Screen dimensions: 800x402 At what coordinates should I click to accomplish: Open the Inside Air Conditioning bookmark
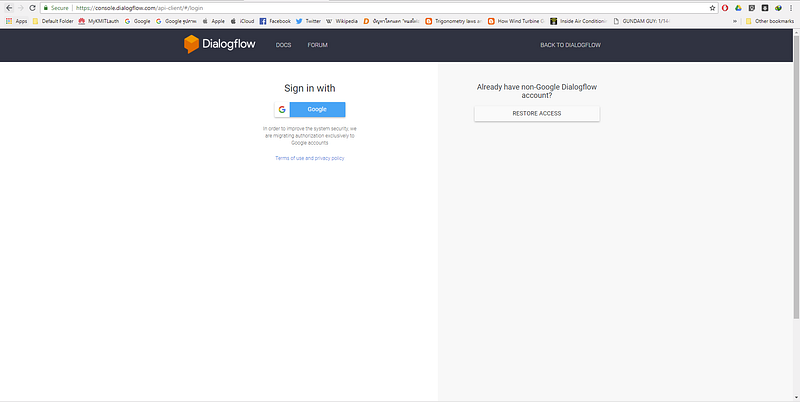coord(579,21)
